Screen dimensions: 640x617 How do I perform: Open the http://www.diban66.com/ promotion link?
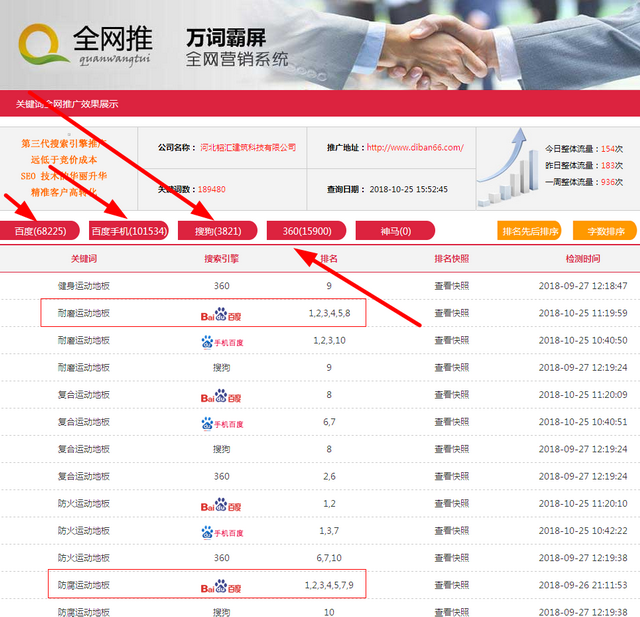click(415, 147)
